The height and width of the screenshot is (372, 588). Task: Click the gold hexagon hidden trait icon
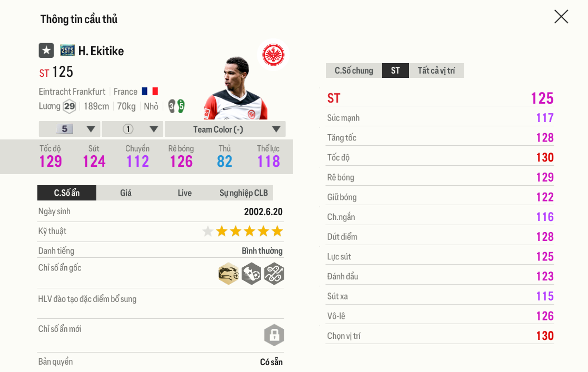pyautogui.click(x=228, y=274)
